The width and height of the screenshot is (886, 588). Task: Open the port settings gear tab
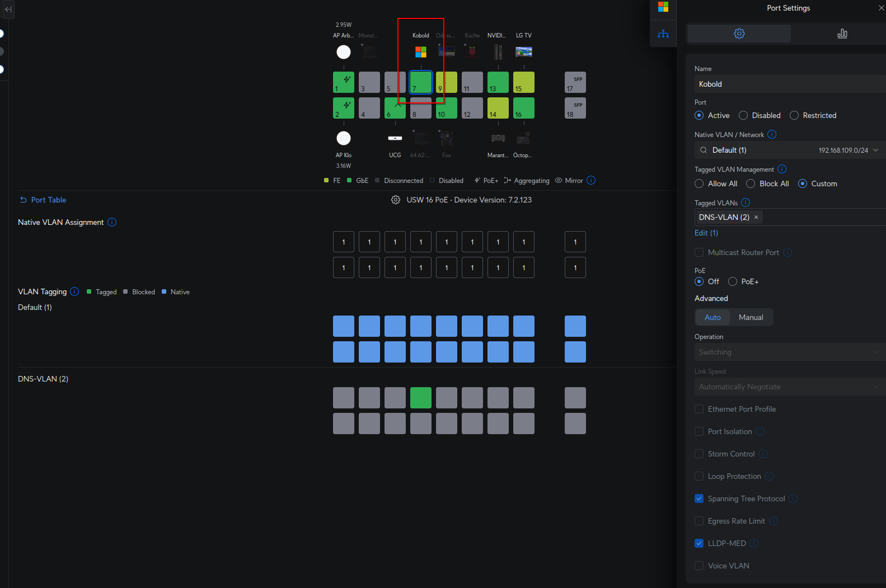point(739,34)
